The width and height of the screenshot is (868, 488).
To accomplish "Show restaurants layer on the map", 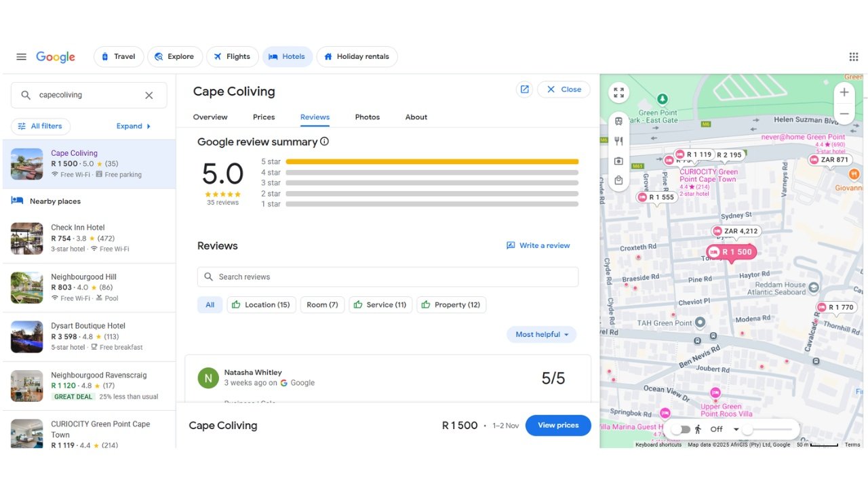I will (x=618, y=141).
